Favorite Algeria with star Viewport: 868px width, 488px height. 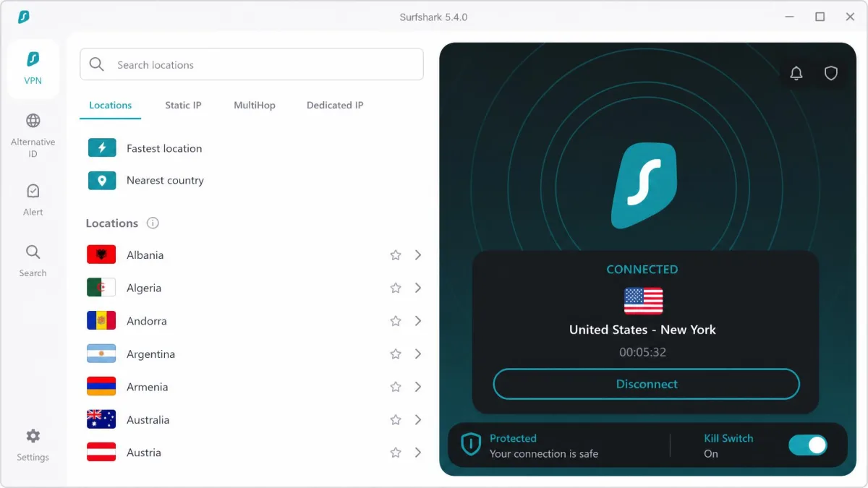point(396,288)
